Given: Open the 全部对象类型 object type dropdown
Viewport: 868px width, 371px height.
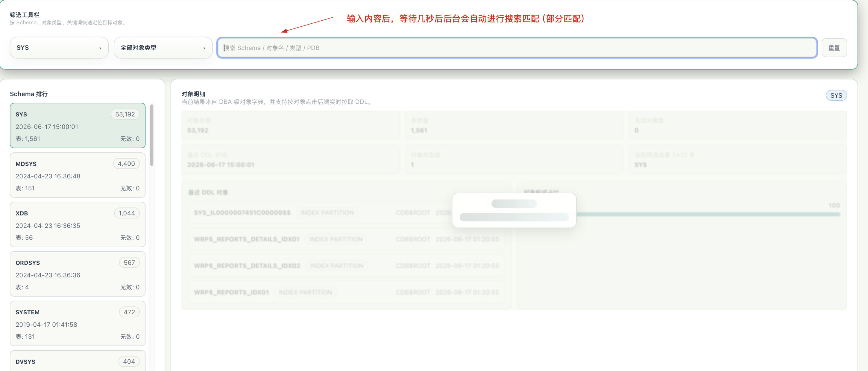Looking at the screenshot, I should 163,48.
